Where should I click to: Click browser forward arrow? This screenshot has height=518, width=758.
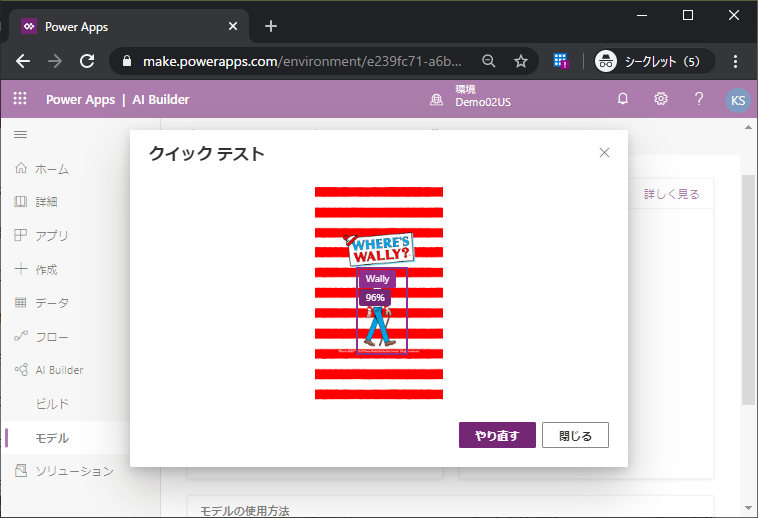pos(55,61)
